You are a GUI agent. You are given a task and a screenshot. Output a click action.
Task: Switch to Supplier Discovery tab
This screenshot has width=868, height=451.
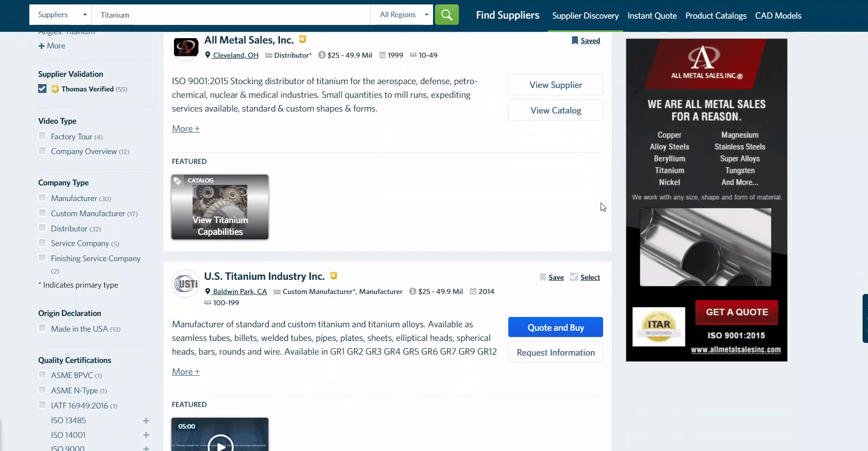[x=586, y=16]
